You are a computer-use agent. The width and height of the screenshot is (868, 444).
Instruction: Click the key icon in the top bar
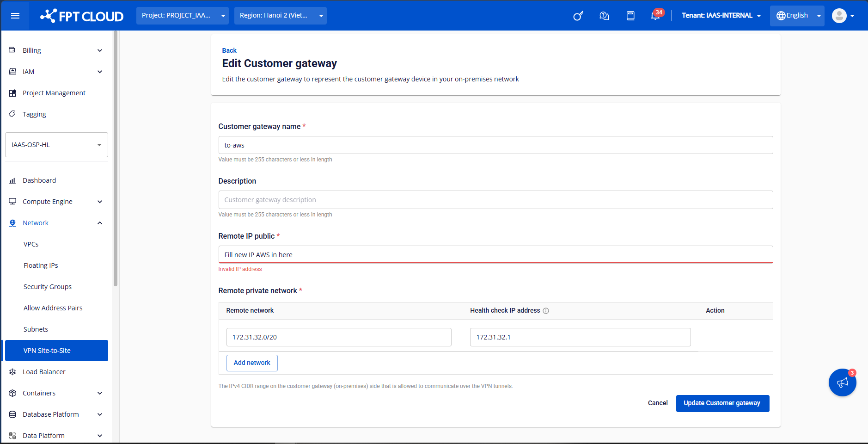coord(578,16)
